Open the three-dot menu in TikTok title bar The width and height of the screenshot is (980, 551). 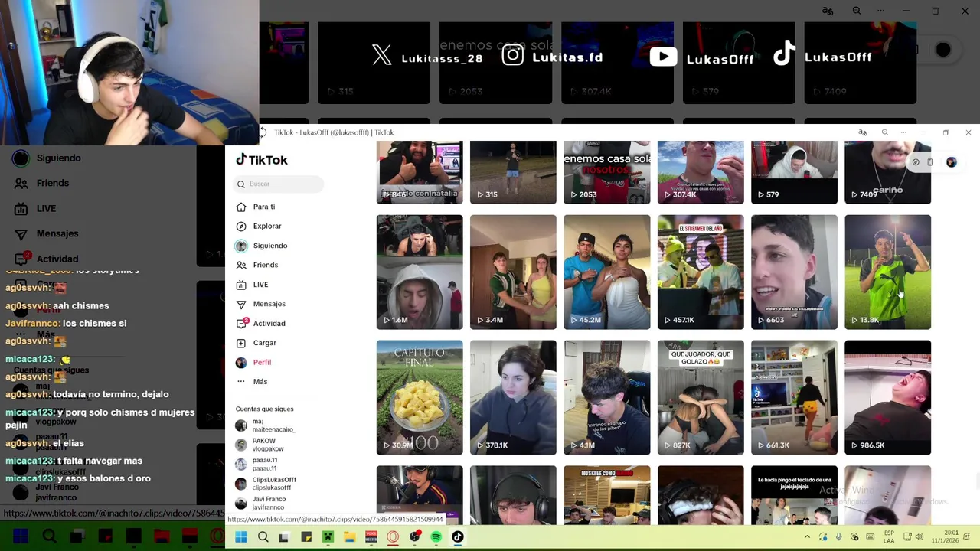pos(903,132)
